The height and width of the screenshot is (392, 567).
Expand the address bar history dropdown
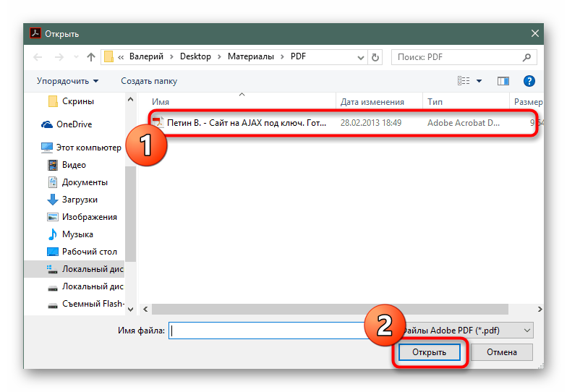point(360,58)
